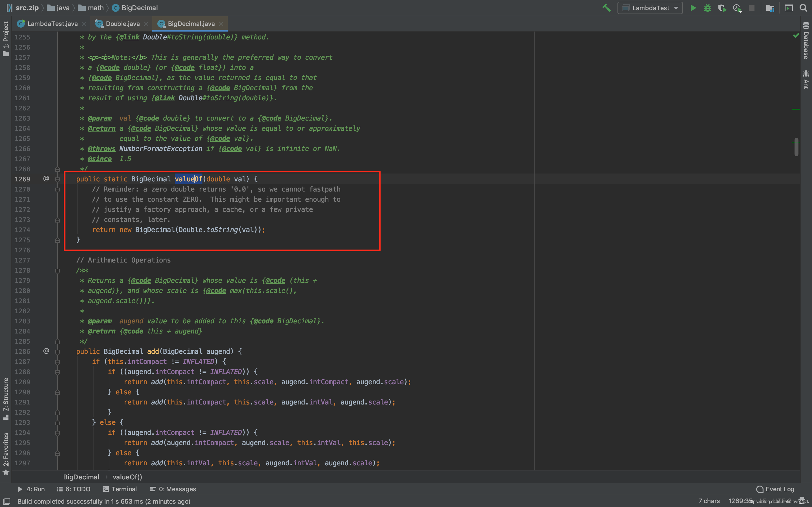
Task: Toggle tool window quick-access icon in status bar
Action: (7, 501)
